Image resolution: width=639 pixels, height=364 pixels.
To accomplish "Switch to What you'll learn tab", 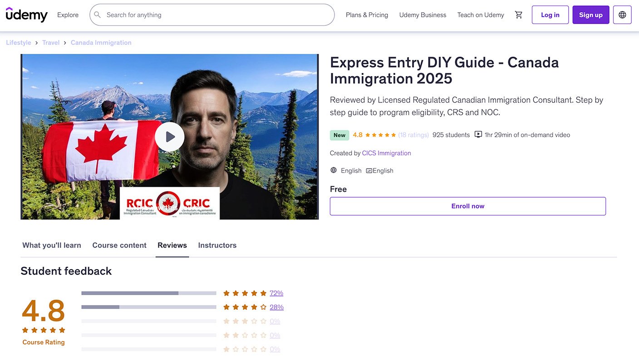I will click(x=52, y=245).
